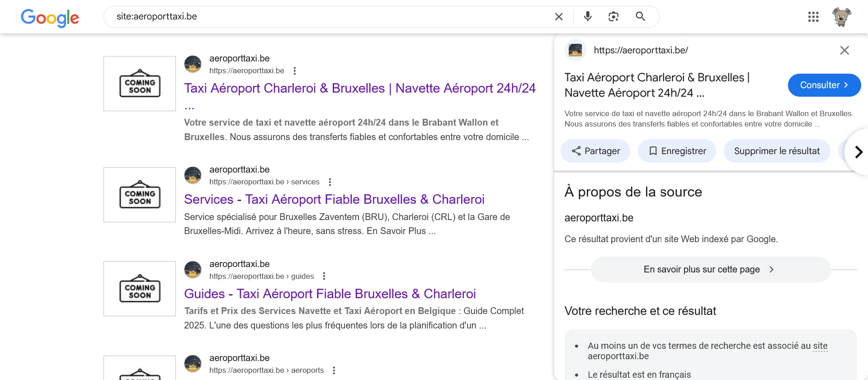Click the blue Consulter button

point(824,85)
